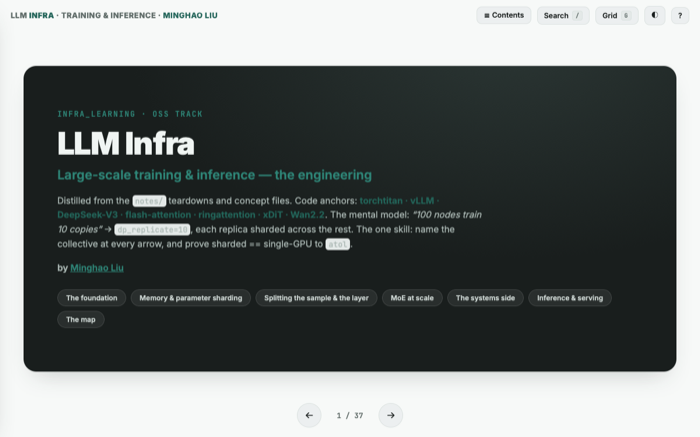
Task: Click the 1 / 37 slide counter
Action: [x=350, y=416]
